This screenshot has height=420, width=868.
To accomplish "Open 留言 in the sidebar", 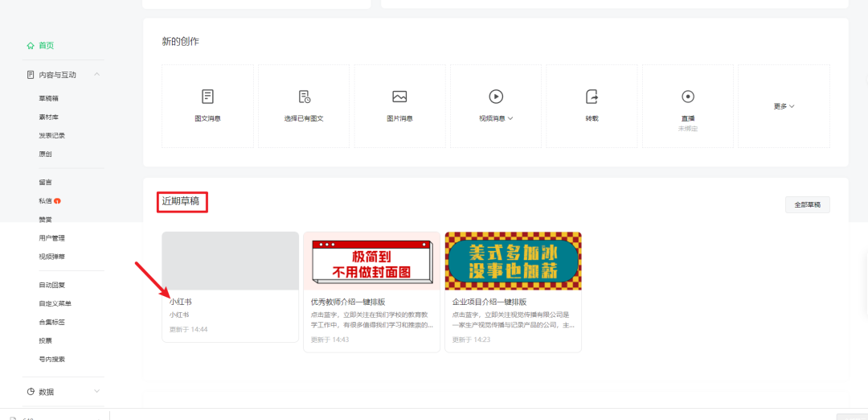I will tap(45, 183).
